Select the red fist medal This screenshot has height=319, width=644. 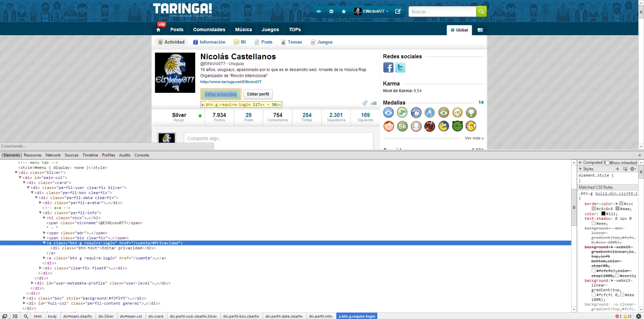pos(430,126)
